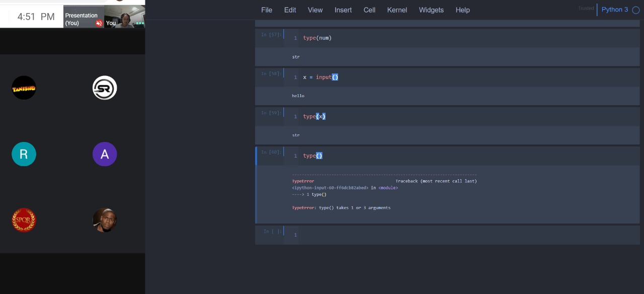Click the In [57] cell prompt
Screen dimensions: 644x294
pos(271,35)
